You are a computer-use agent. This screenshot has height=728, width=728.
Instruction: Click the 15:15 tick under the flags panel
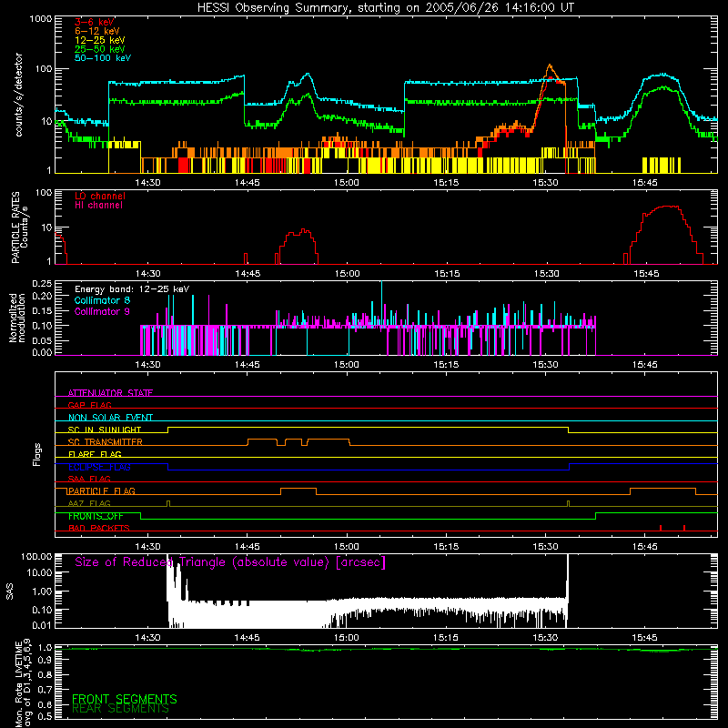click(x=446, y=547)
